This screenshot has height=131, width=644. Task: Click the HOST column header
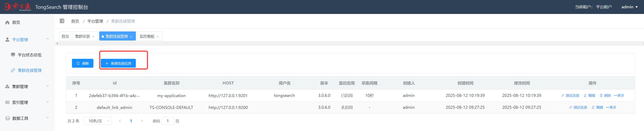point(228,83)
